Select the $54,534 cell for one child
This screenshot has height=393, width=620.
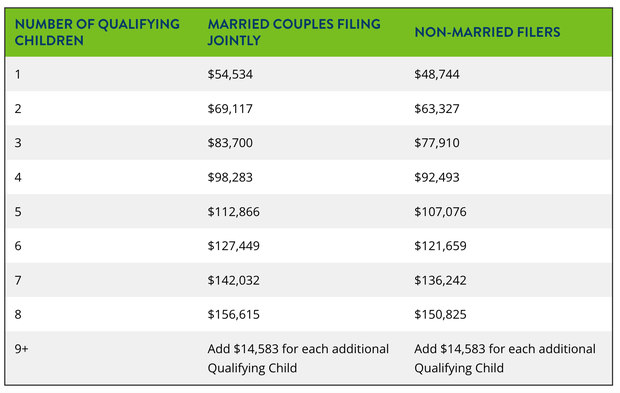pos(230,74)
